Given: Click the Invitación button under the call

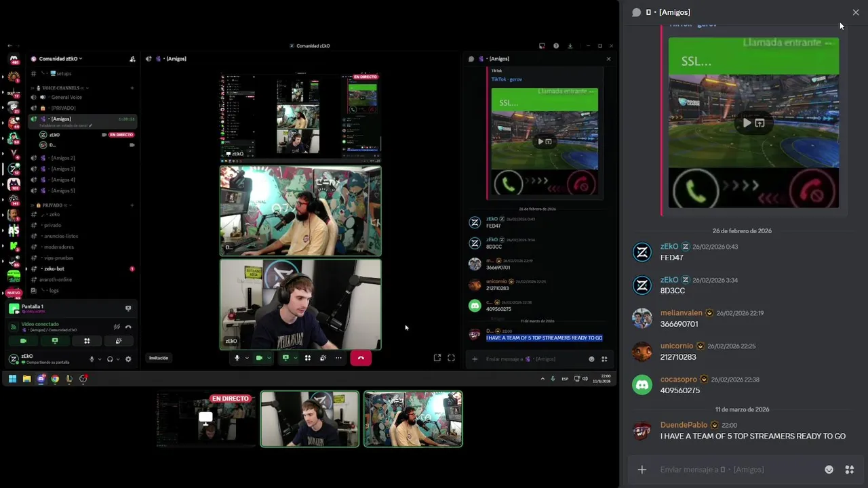Looking at the screenshot, I should [159, 358].
